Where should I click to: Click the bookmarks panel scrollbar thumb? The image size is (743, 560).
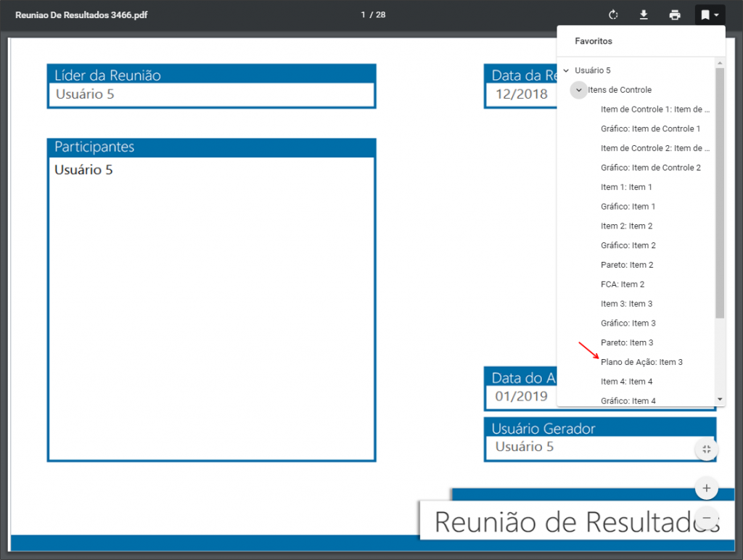click(720, 193)
